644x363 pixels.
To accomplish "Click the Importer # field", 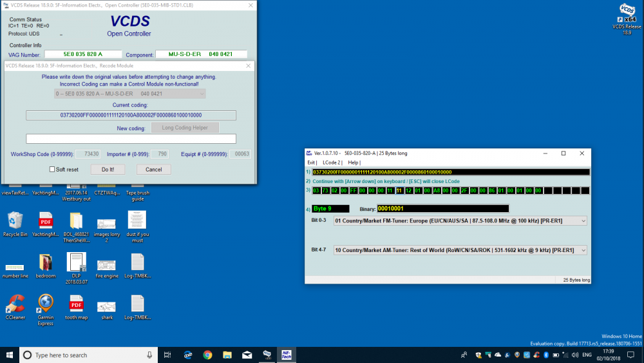I will click(160, 153).
